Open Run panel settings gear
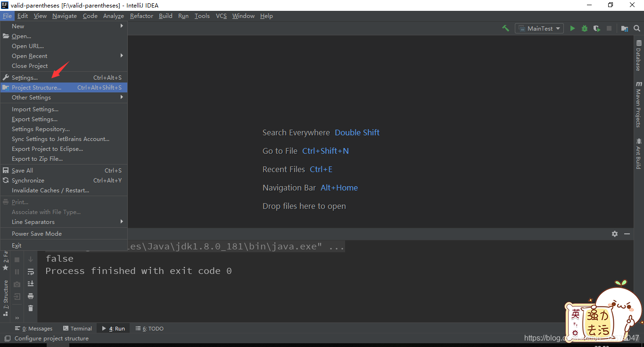This screenshot has width=644, height=347. pos(615,234)
